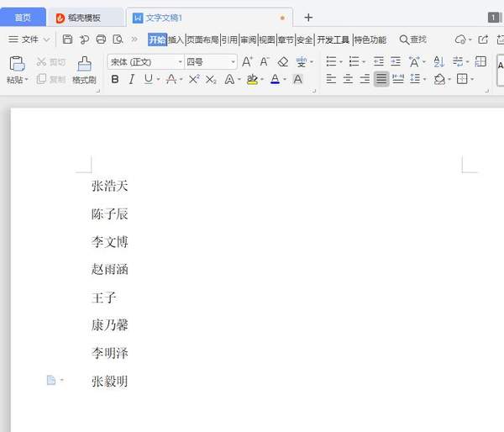Toggle Underline formatting
Image resolution: width=504 pixels, height=432 pixels.
coord(148,79)
